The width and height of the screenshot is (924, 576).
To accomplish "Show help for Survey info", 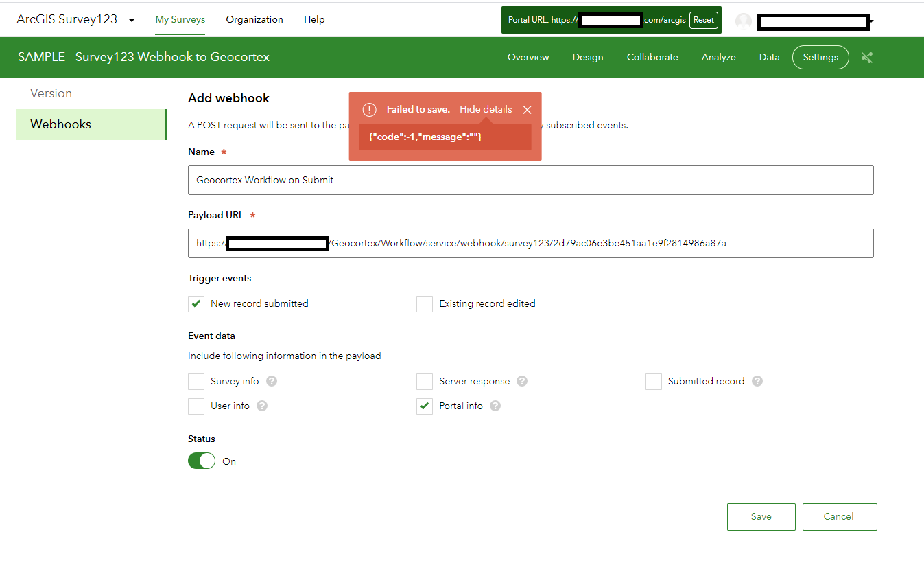I will coord(272,381).
